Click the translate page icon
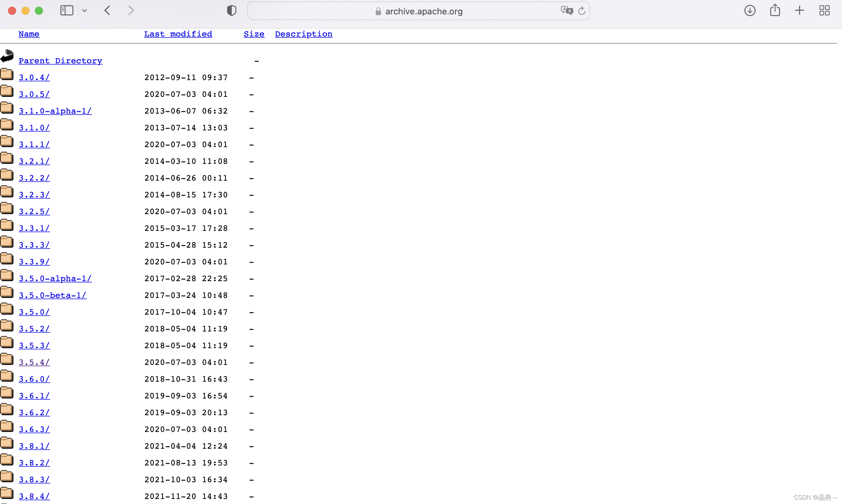The height and width of the screenshot is (504, 842). 566,10
